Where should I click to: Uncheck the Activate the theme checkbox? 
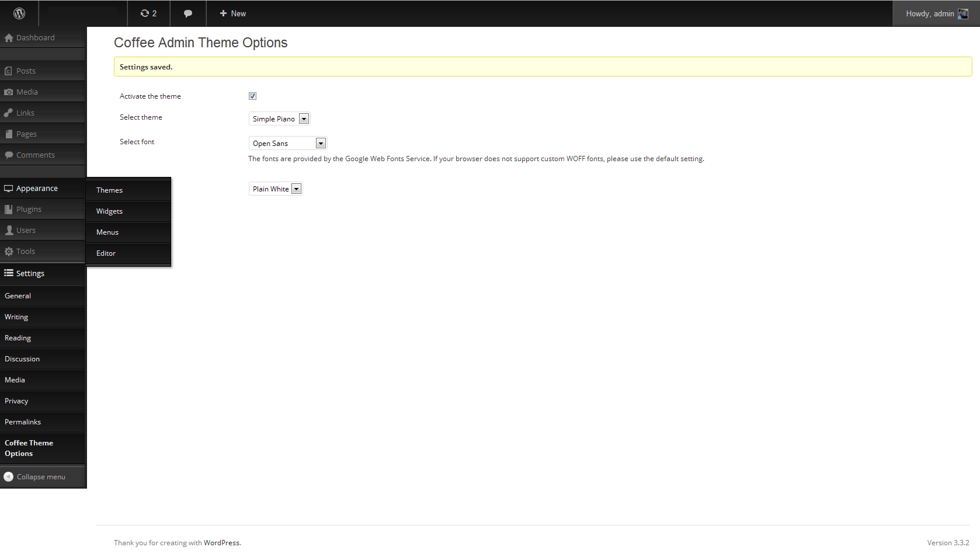click(252, 96)
